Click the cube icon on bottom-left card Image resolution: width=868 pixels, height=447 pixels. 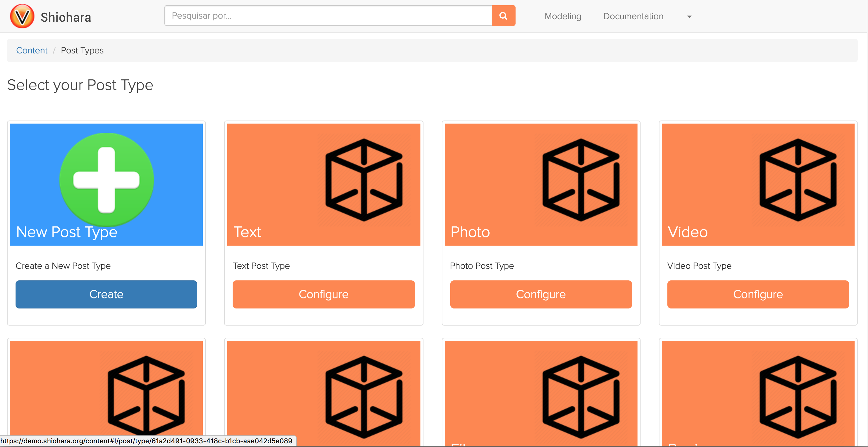tap(146, 397)
